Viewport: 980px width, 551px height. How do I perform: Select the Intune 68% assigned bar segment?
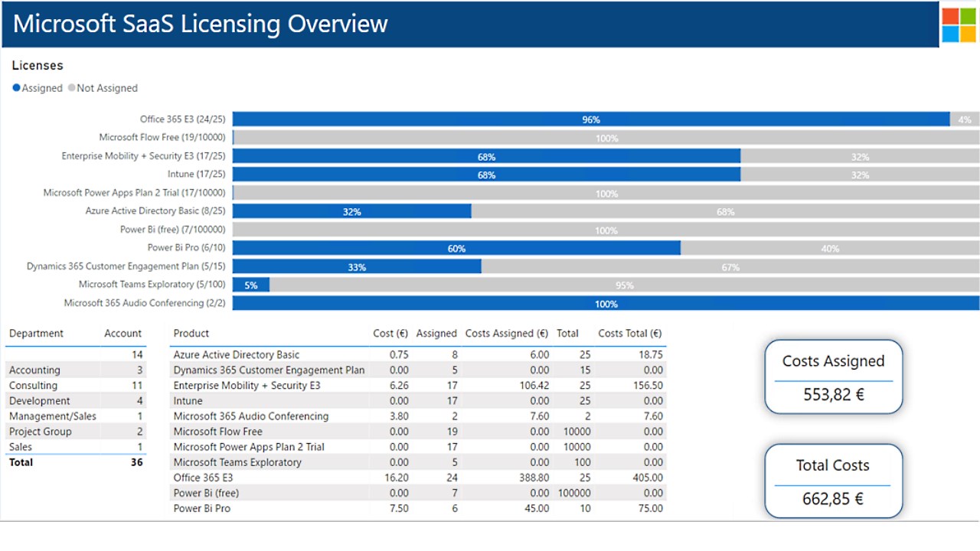[x=487, y=174]
